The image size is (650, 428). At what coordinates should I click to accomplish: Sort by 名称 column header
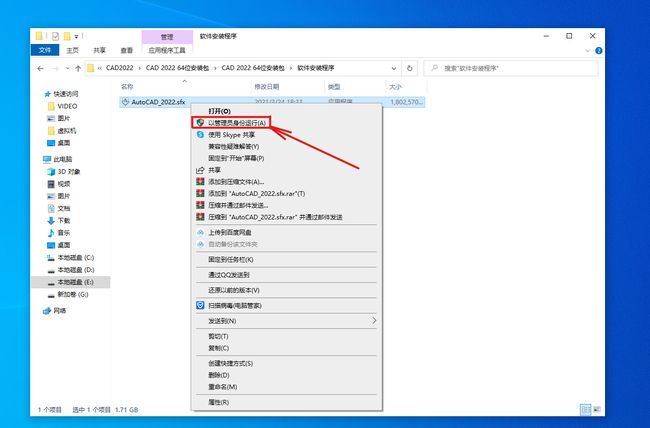point(127,87)
